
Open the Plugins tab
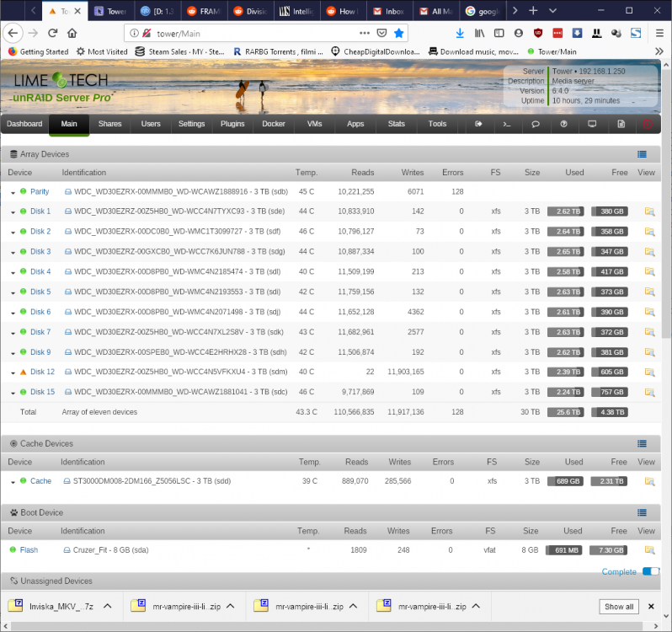coord(232,124)
